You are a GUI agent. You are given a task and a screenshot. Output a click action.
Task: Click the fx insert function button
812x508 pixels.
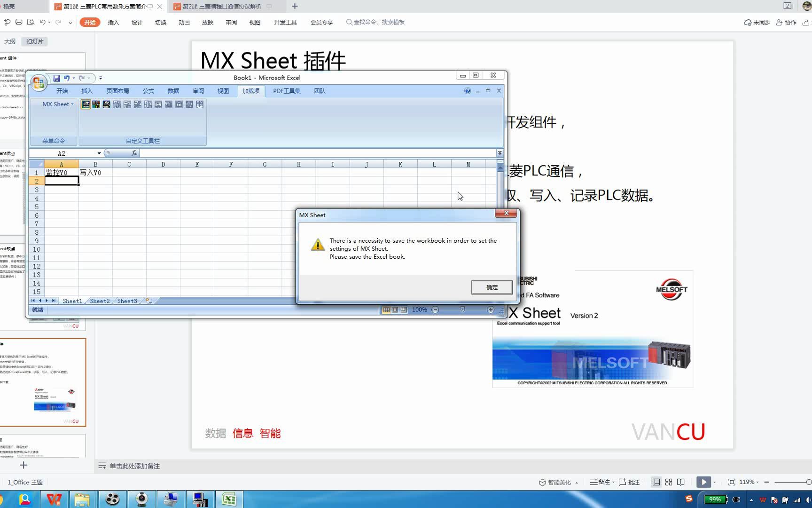pos(134,153)
